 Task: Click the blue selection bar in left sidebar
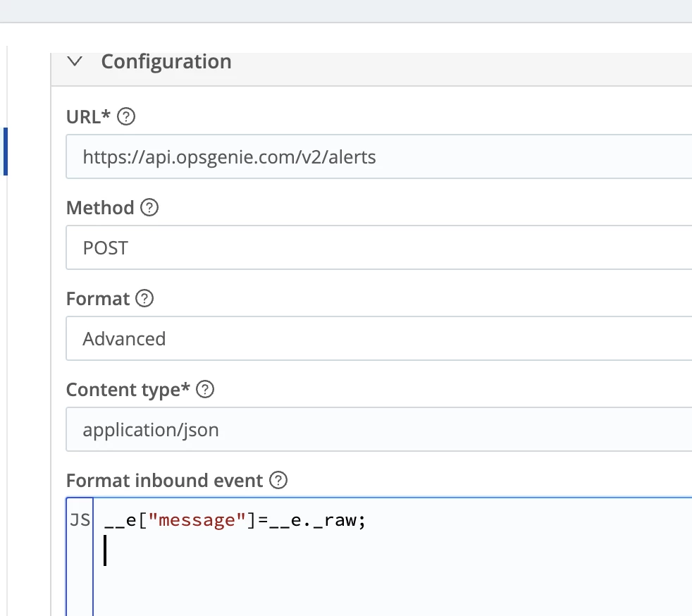point(6,151)
